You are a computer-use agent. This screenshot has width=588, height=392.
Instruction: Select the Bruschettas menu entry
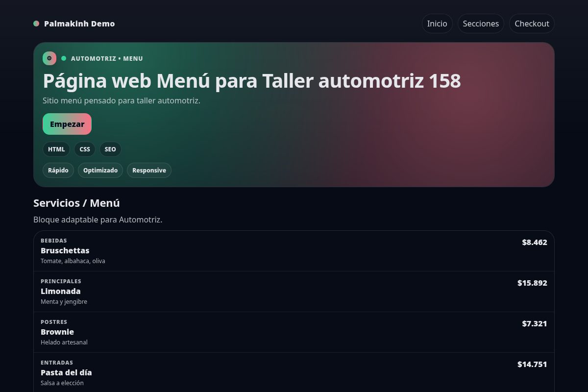[65, 250]
